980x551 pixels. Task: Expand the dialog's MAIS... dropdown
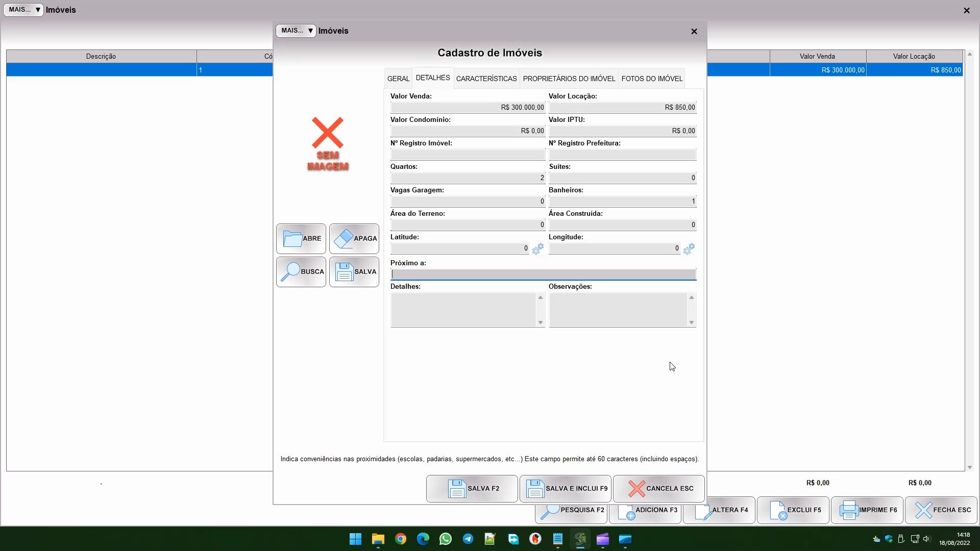296,31
